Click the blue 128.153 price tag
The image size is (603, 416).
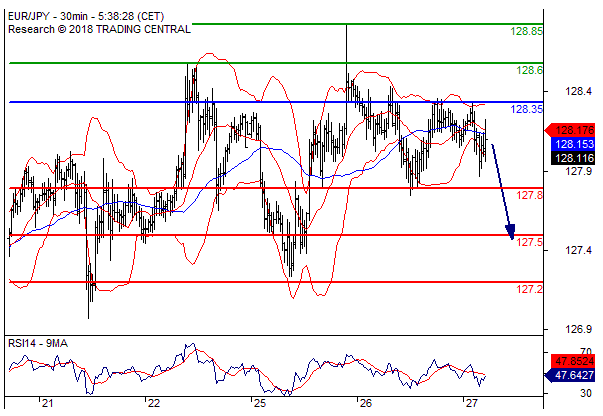(573, 144)
